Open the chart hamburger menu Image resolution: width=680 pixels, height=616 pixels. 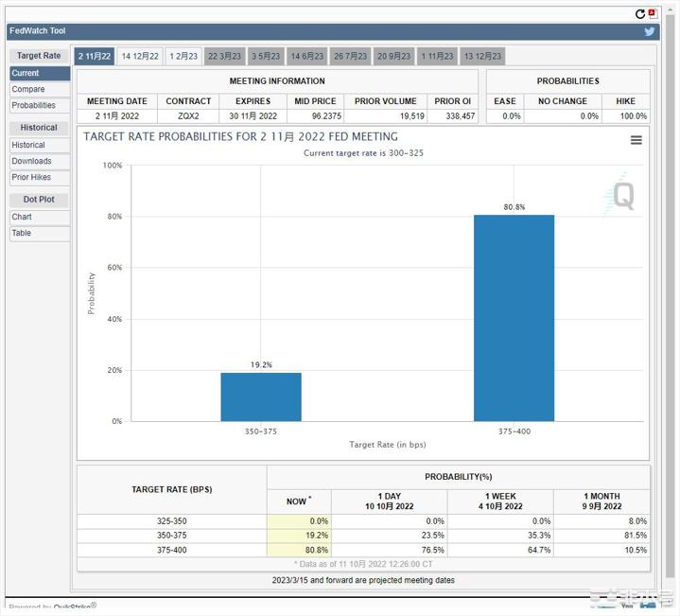click(x=636, y=140)
